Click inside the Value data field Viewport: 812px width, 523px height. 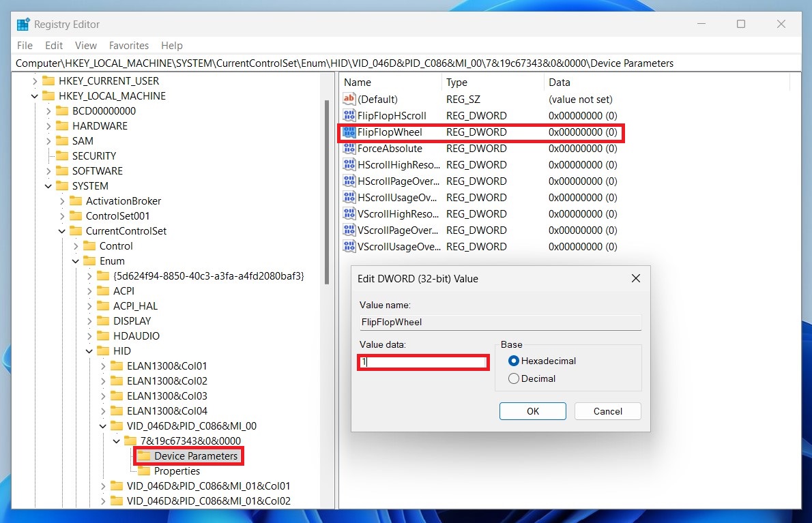422,362
